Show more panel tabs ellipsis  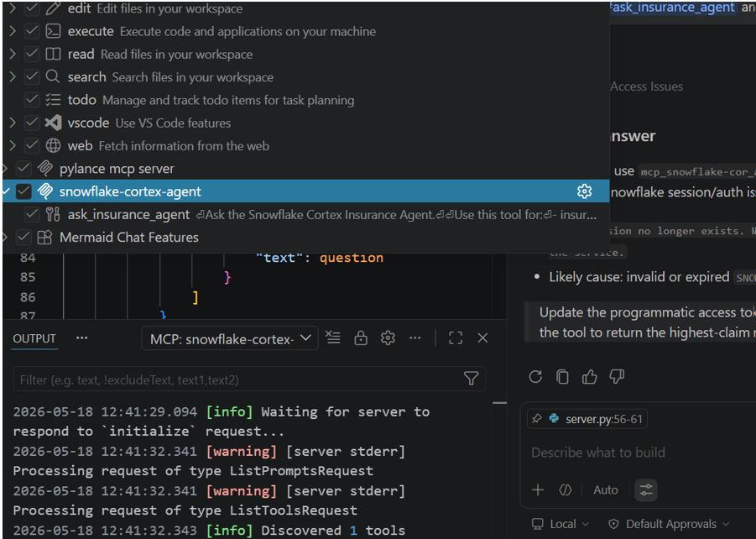point(82,338)
